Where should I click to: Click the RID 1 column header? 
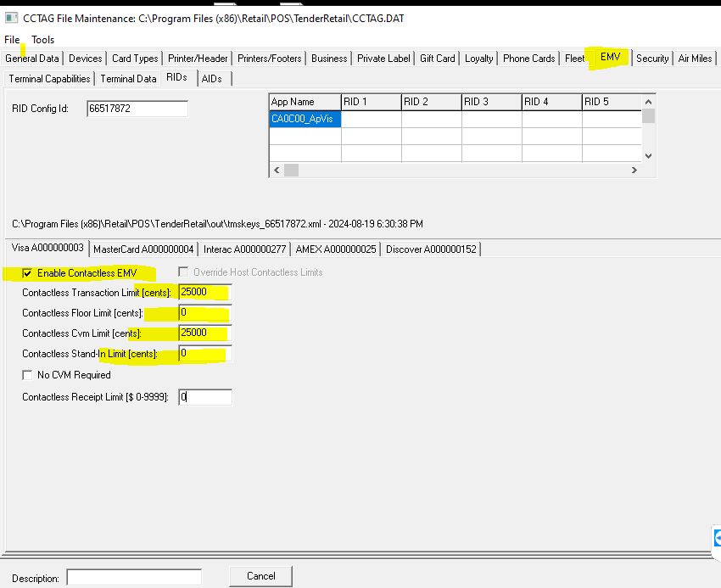(x=371, y=102)
